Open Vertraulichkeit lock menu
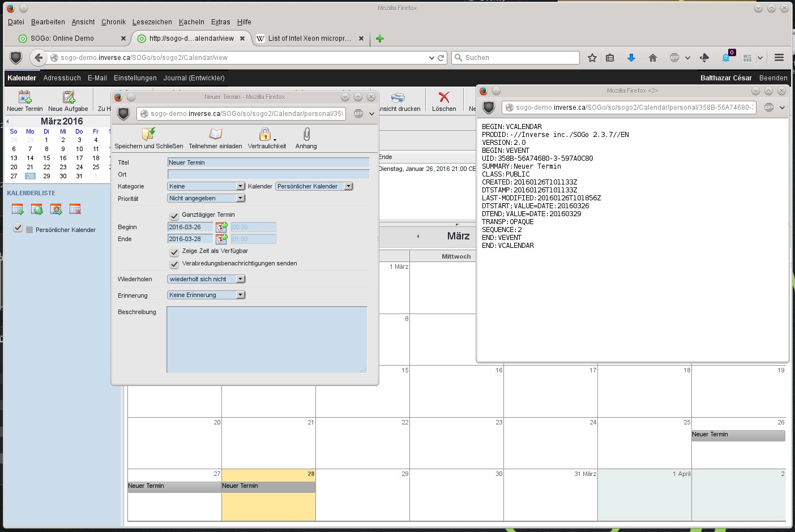The image size is (795, 532). (x=265, y=134)
